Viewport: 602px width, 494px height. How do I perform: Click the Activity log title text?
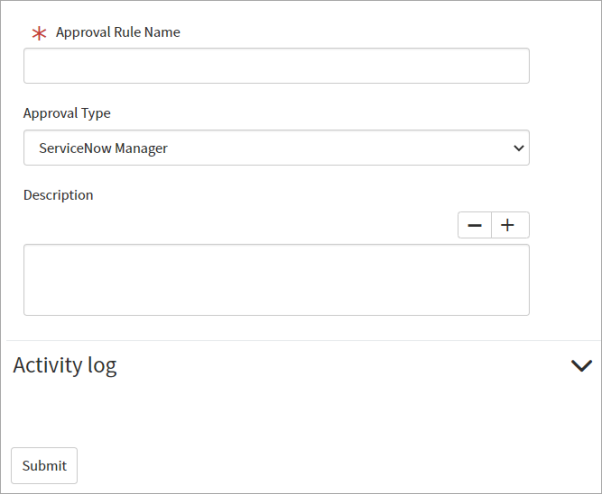pyautogui.click(x=65, y=365)
